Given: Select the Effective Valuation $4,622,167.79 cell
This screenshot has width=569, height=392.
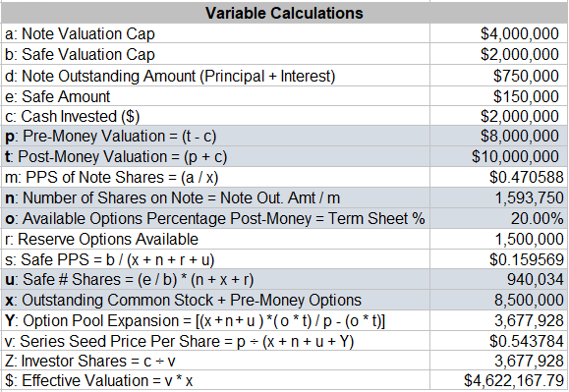Looking at the screenshot, I should tap(498, 380).
